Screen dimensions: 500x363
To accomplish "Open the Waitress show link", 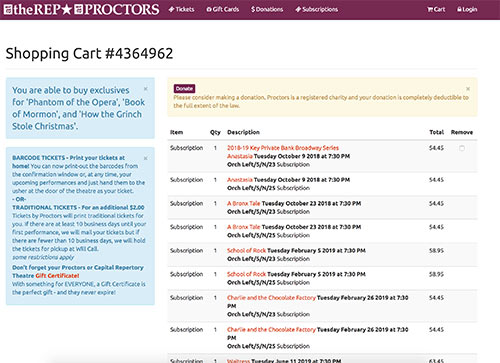I will click(x=238, y=361).
